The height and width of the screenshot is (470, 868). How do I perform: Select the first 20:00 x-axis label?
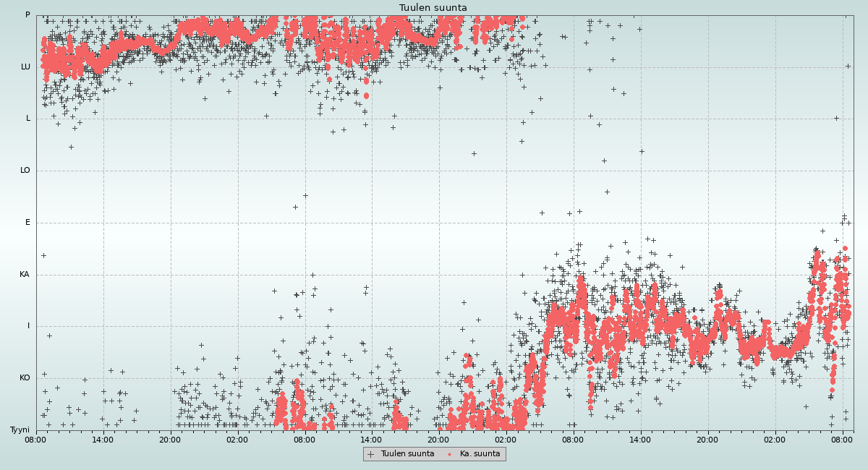(171, 439)
